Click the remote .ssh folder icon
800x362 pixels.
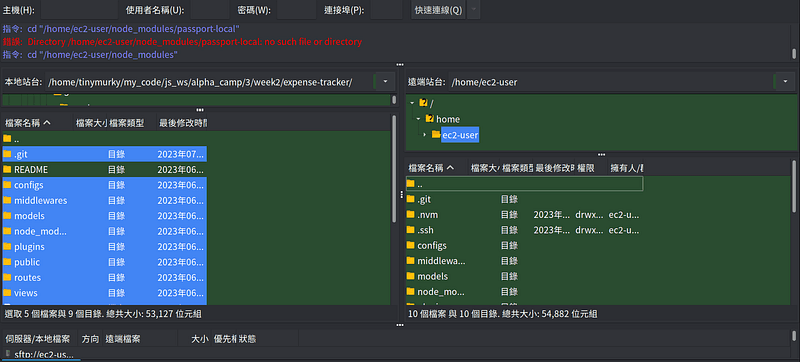pos(411,230)
